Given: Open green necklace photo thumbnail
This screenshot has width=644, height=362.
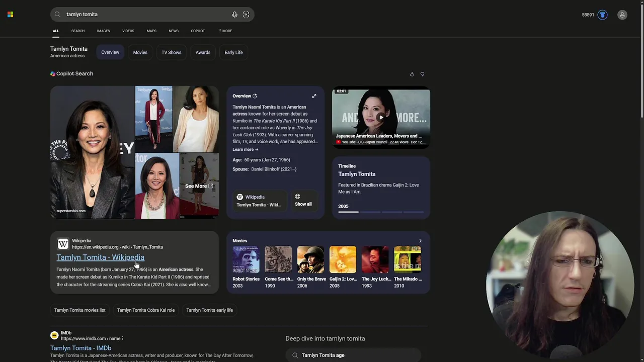Looking at the screenshot, I should tap(157, 186).
